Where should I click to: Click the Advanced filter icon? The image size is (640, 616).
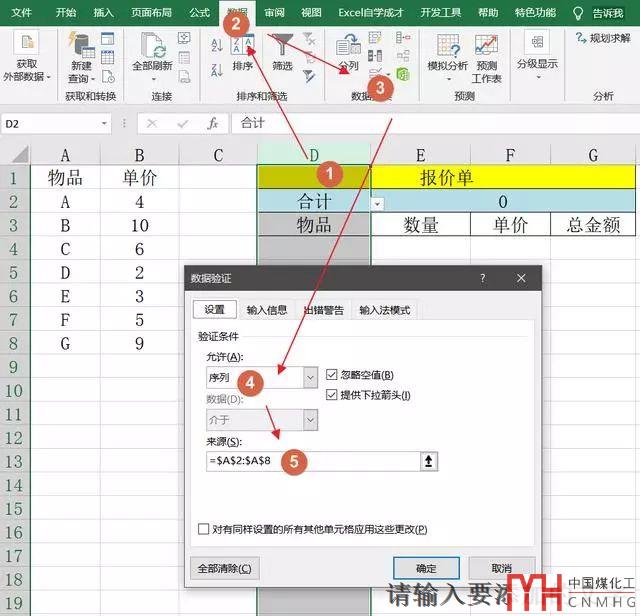(309, 76)
